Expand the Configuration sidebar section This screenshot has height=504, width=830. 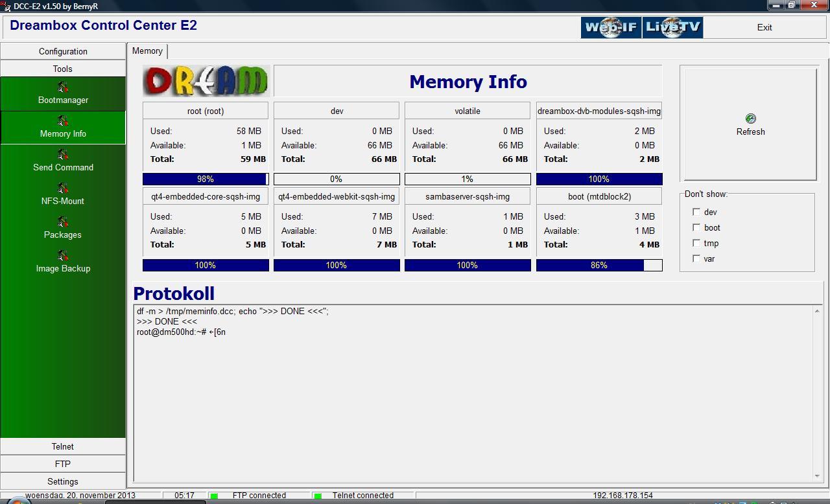(x=63, y=51)
